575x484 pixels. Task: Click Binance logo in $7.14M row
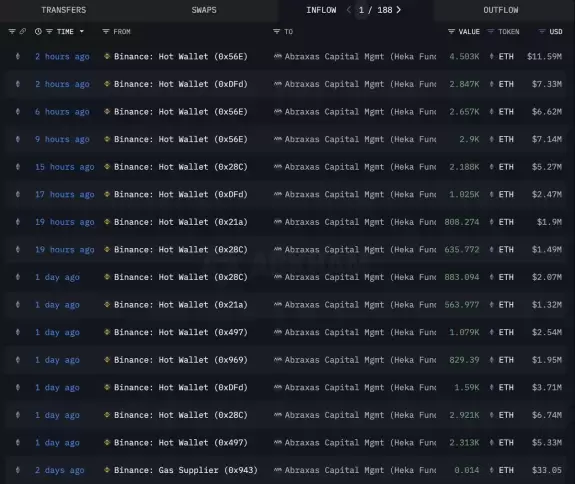[x=107, y=139]
